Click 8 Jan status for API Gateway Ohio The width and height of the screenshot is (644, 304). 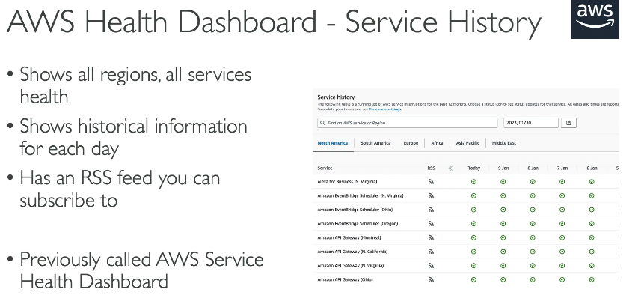tap(533, 280)
